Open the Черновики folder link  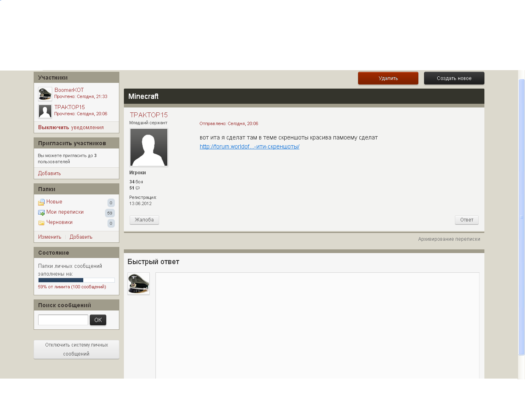pyautogui.click(x=59, y=222)
